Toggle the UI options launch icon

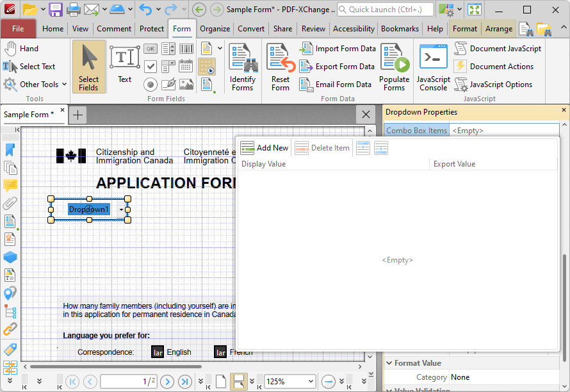point(446,10)
